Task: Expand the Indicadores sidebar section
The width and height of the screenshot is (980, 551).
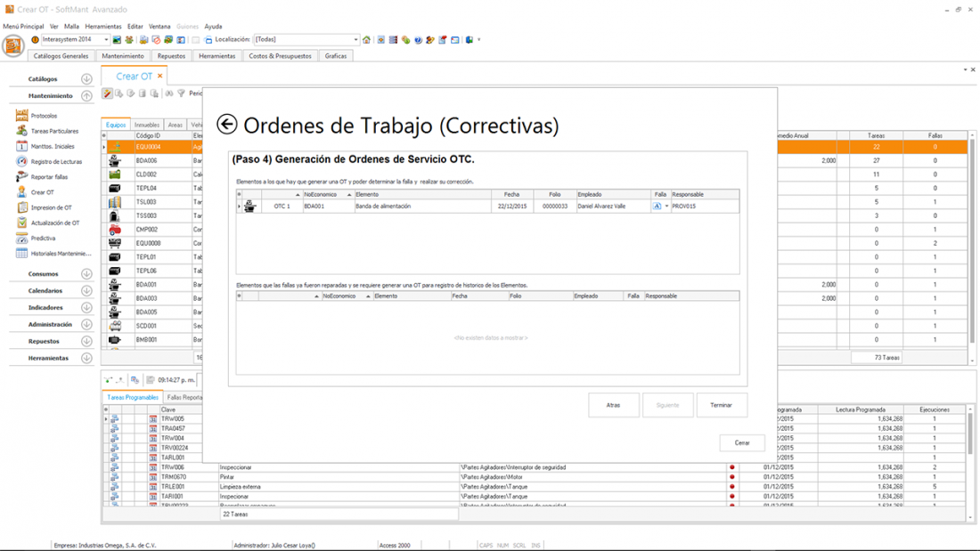Action: (x=86, y=308)
